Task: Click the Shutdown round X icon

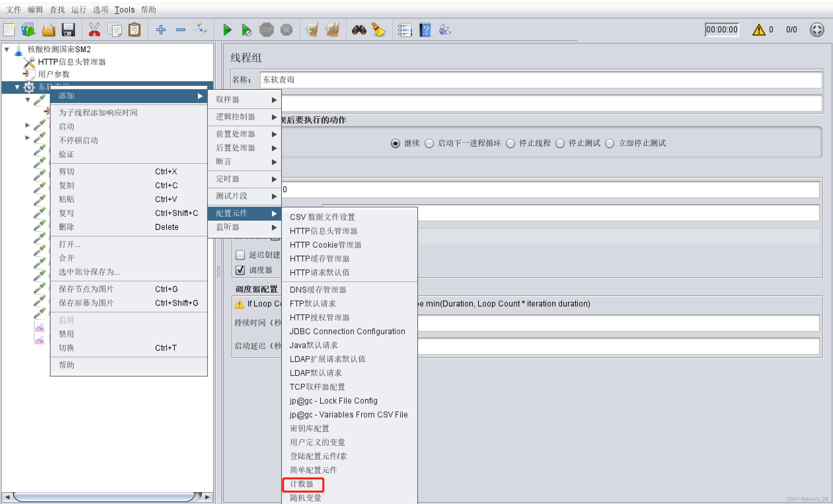Action: (286, 30)
